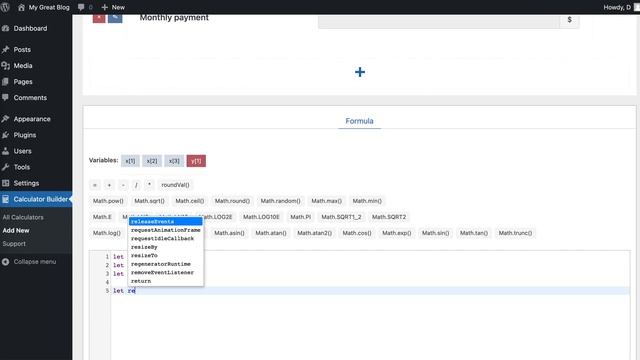Insert Math.max() function

click(327, 201)
